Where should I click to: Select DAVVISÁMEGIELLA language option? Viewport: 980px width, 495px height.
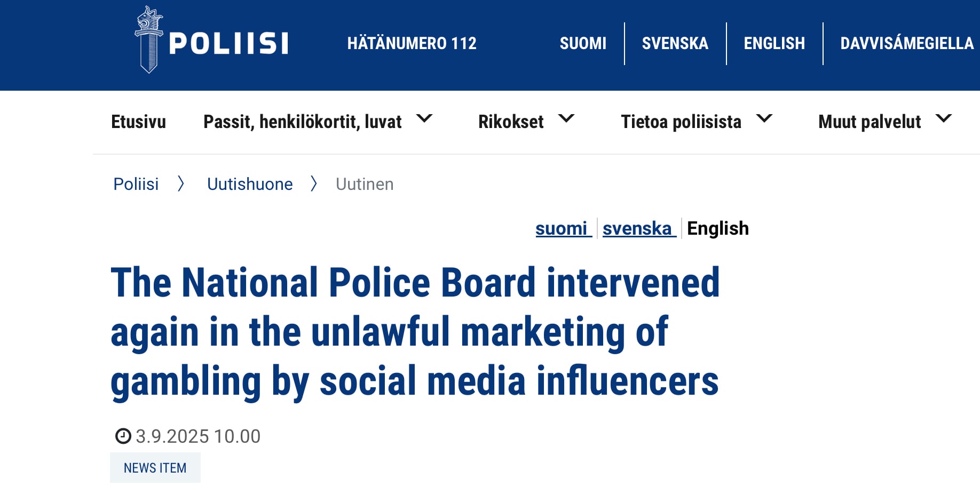(x=907, y=43)
